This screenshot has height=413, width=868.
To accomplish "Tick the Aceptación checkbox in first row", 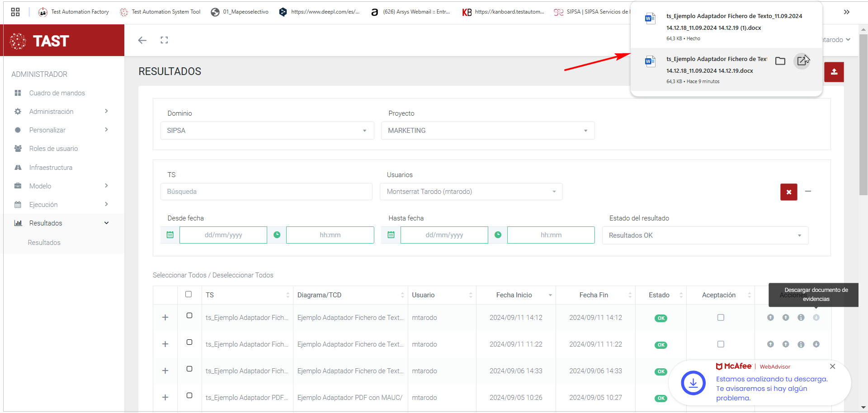I will 721,318.
